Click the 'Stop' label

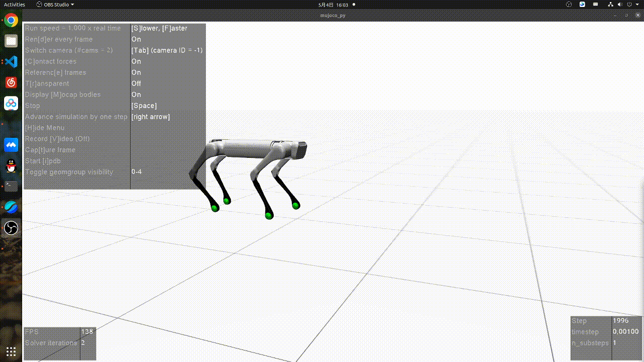(32, 106)
